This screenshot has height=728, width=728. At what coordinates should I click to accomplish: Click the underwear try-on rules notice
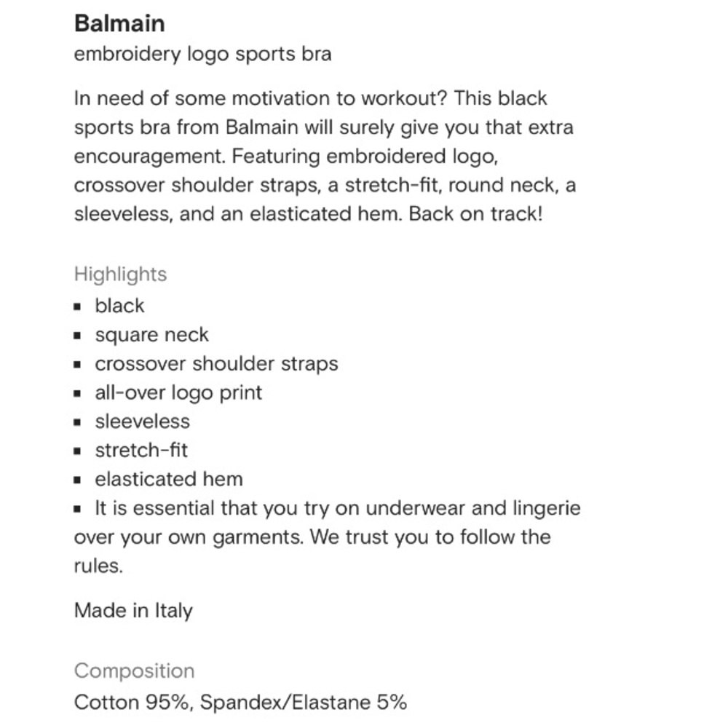pos(328,537)
